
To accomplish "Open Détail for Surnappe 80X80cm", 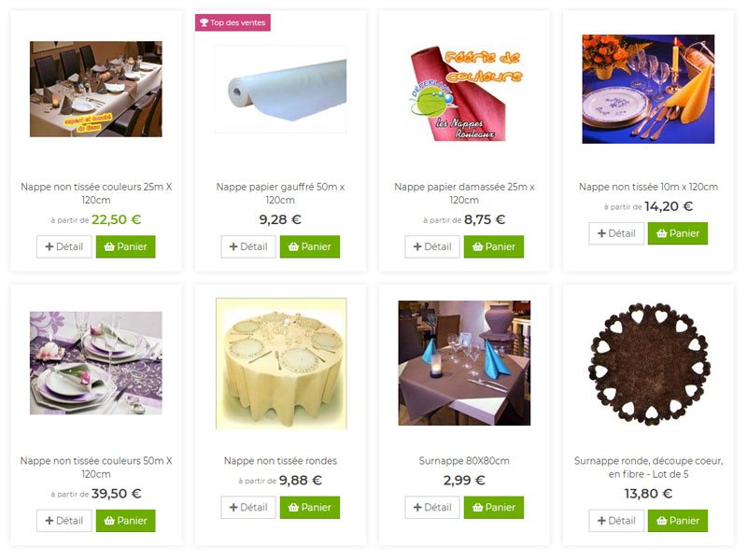I will (x=432, y=508).
